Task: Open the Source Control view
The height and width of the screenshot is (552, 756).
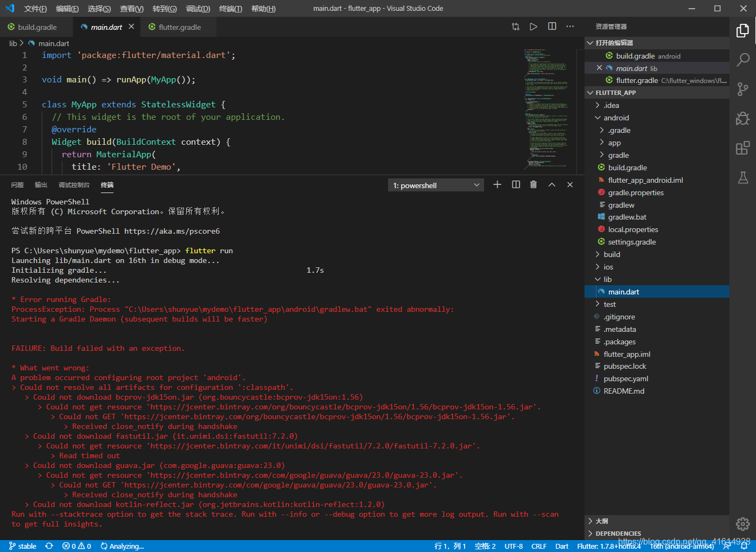Action: [742, 89]
